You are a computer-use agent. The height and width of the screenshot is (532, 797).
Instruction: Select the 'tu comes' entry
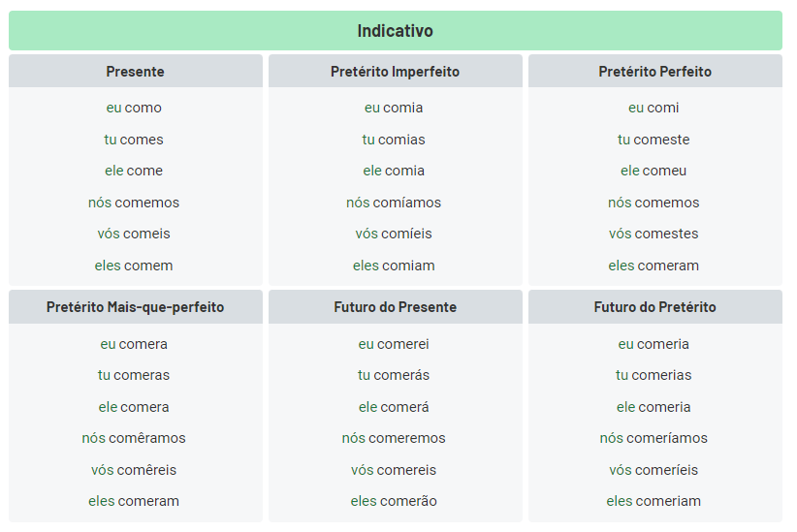tap(134, 140)
